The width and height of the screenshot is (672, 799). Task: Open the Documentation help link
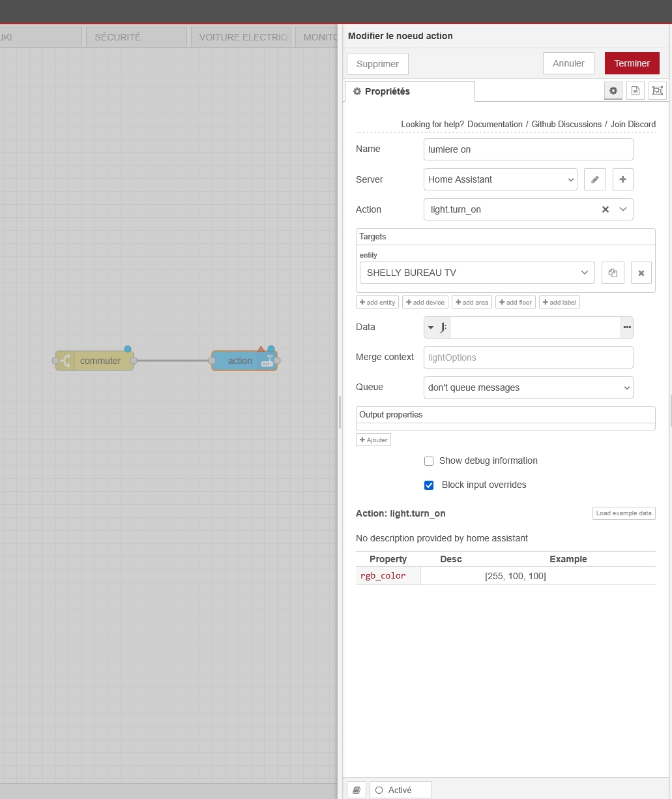coord(495,124)
